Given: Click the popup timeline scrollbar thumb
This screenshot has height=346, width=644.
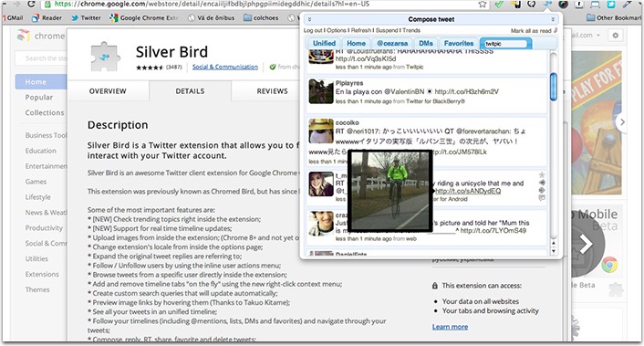Looking at the screenshot, I should pos(553,87).
